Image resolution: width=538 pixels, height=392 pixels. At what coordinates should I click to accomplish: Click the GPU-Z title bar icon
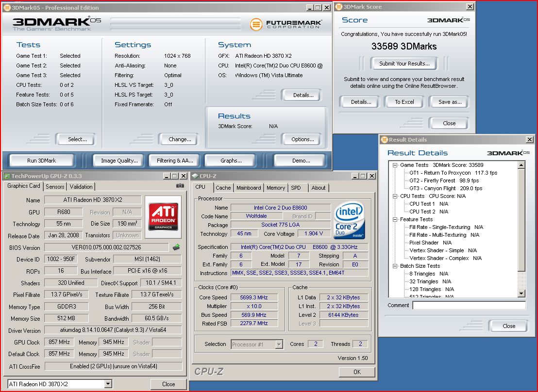pyautogui.click(x=6, y=176)
